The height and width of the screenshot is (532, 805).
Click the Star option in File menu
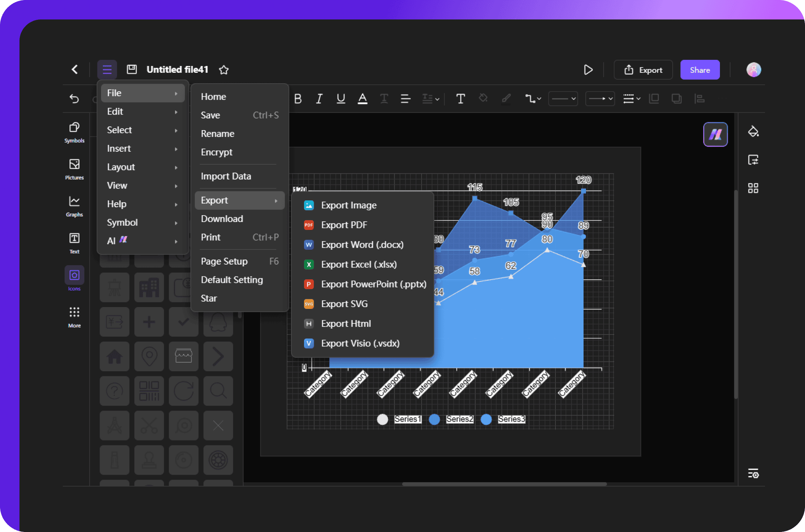pos(208,298)
